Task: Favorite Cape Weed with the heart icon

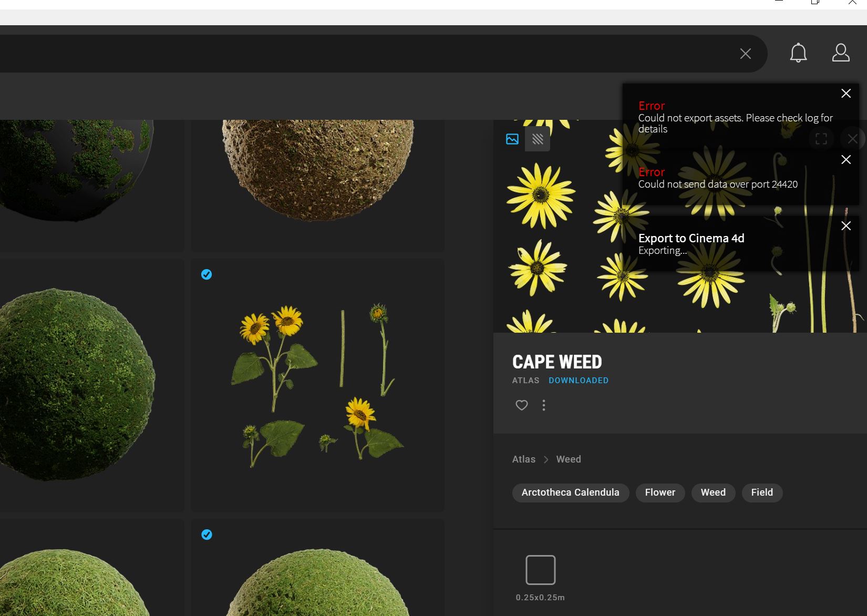Action: [521, 405]
